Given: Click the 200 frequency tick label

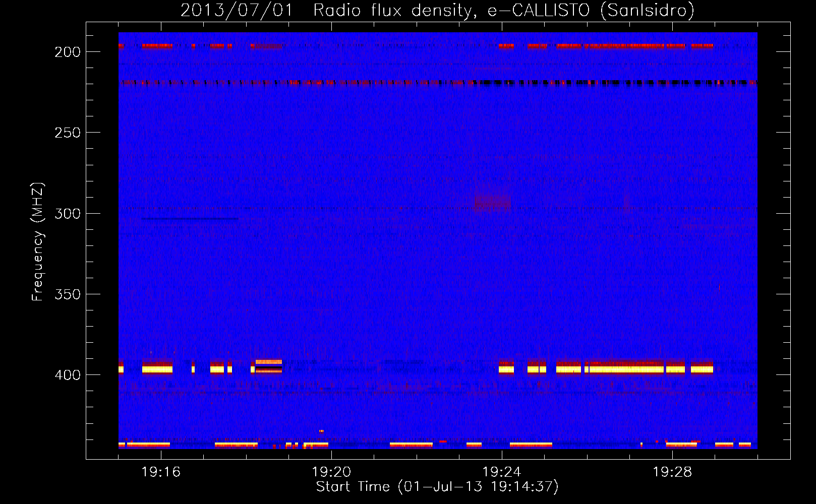Looking at the screenshot, I should click(68, 52).
